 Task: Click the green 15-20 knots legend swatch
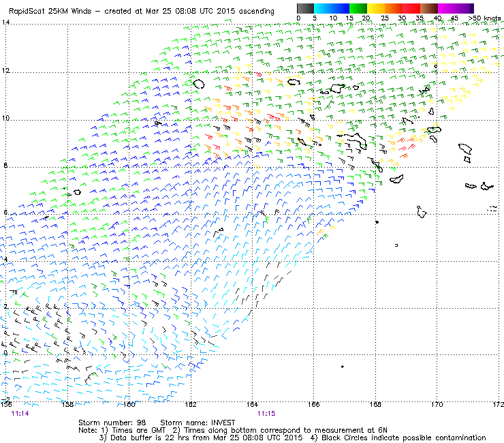click(358, 8)
